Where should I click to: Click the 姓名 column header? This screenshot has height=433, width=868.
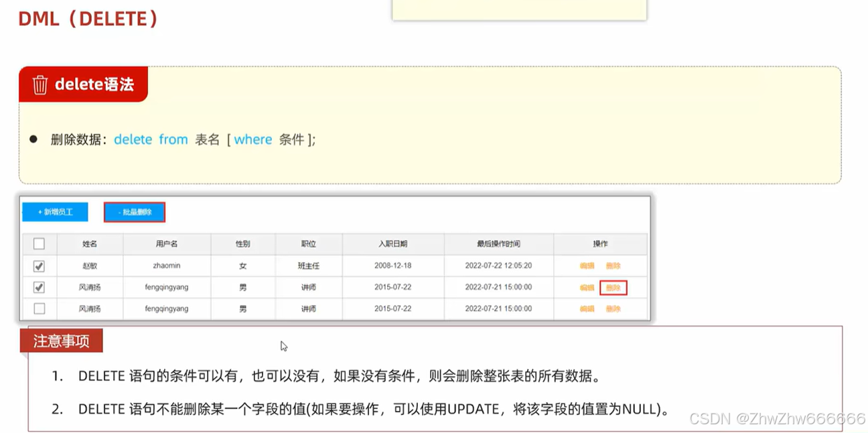[90, 243]
